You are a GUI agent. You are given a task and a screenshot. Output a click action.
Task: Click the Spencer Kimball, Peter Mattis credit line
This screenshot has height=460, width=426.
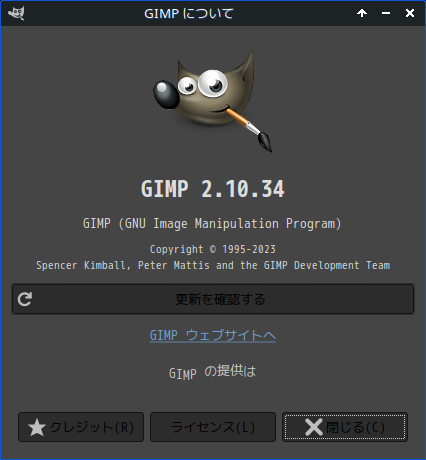click(213, 265)
